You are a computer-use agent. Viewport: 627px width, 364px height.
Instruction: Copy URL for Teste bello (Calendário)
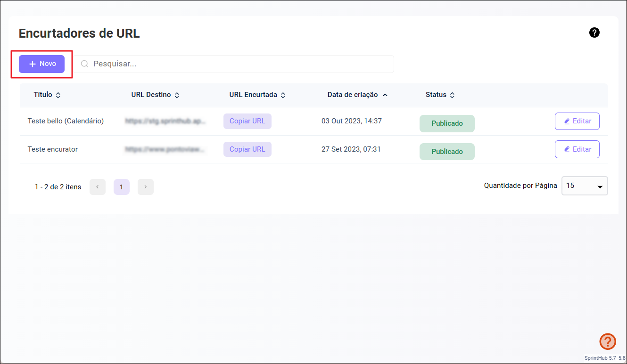tap(247, 121)
